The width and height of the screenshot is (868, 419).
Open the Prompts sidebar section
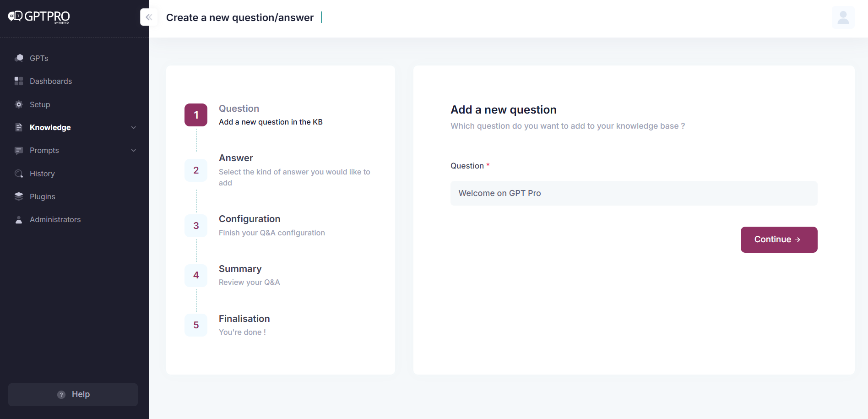click(x=44, y=150)
